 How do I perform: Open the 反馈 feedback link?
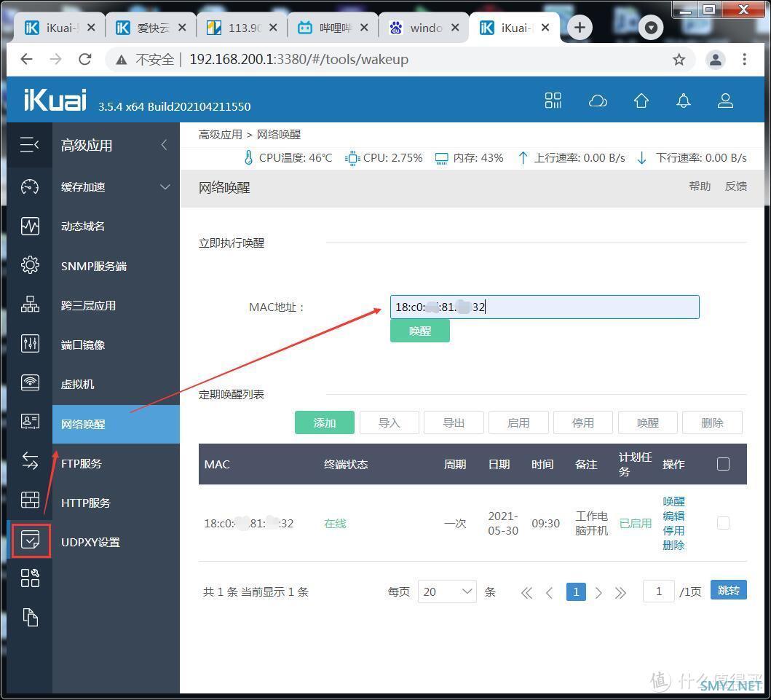(x=735, y=186)
